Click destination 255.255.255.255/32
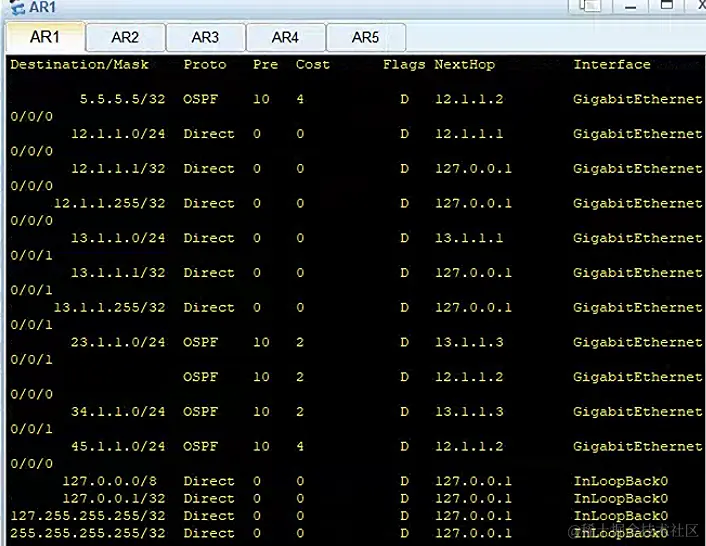Screen dimensions: 706x546 click(88, 533)
